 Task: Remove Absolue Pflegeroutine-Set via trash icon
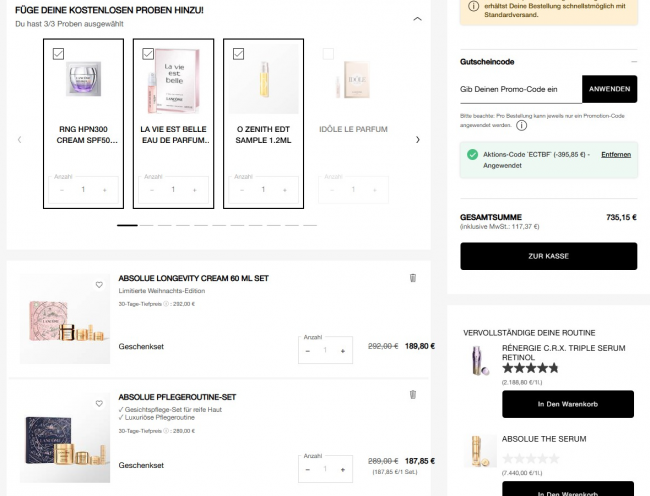click(x=412, y=395)
